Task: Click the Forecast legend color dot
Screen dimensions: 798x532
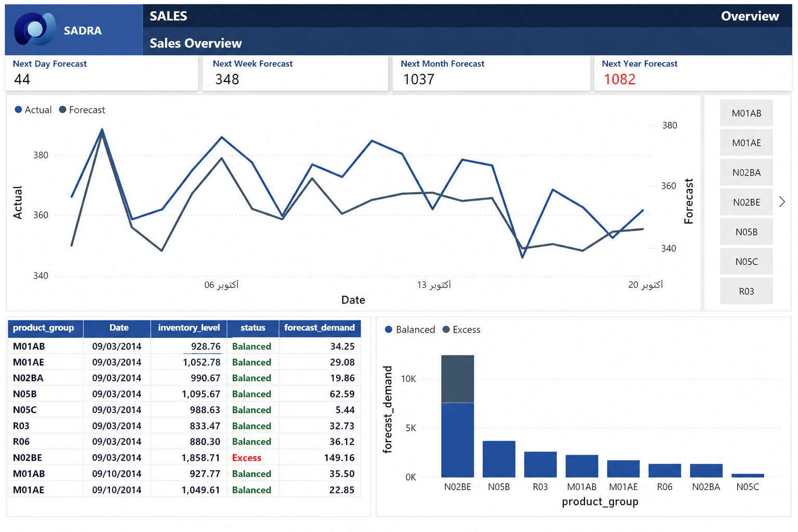Action: [62, 110]
